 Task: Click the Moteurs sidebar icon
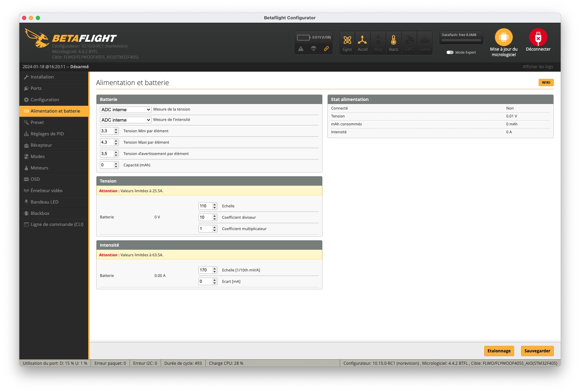26,168
